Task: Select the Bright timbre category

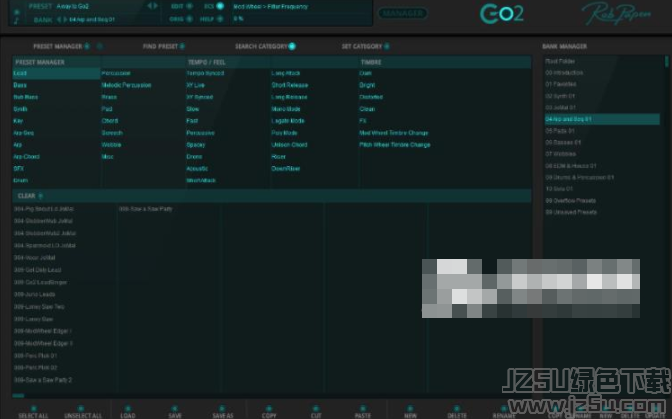Action: [367, 85]
